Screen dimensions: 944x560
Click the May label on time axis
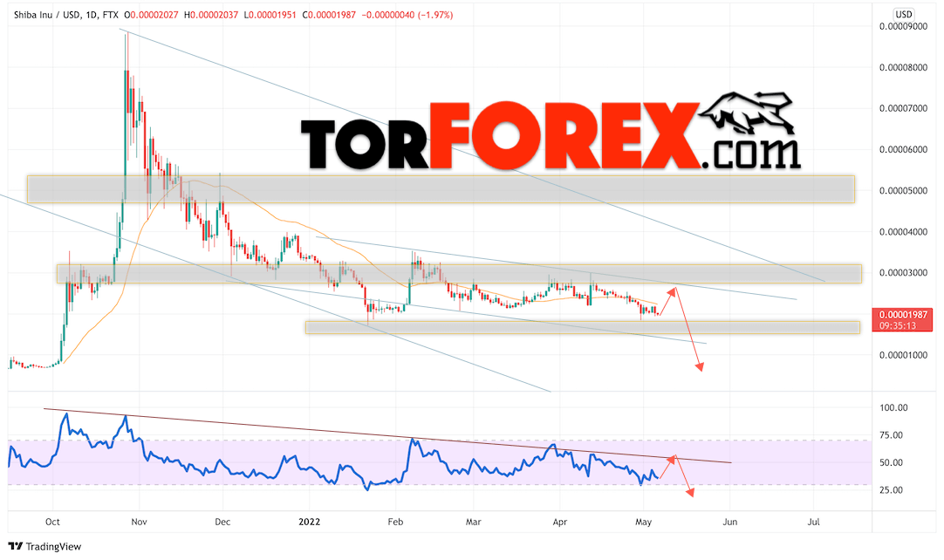[x=643, y=522]
